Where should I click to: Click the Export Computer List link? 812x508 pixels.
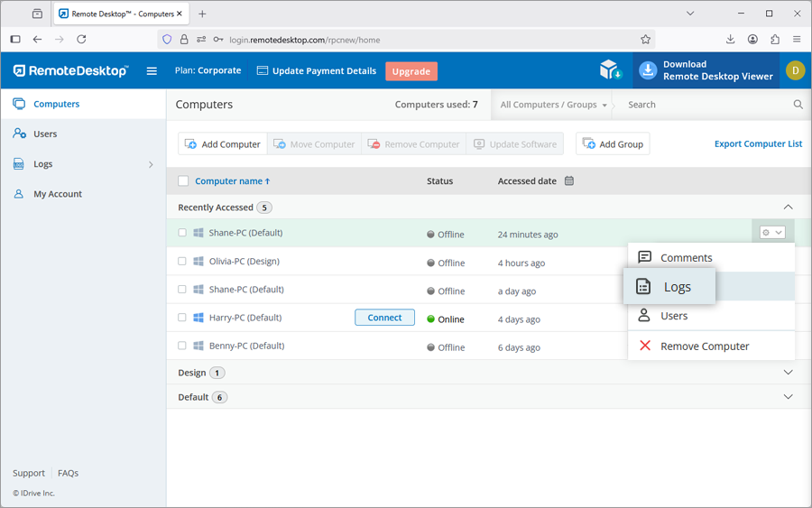(758, 143)
